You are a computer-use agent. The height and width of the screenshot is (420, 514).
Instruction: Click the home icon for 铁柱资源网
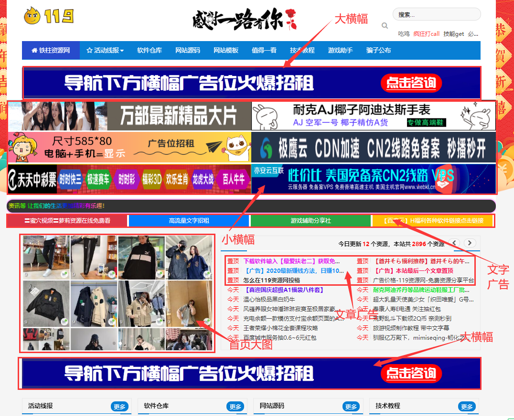click(x=34, y=50)
